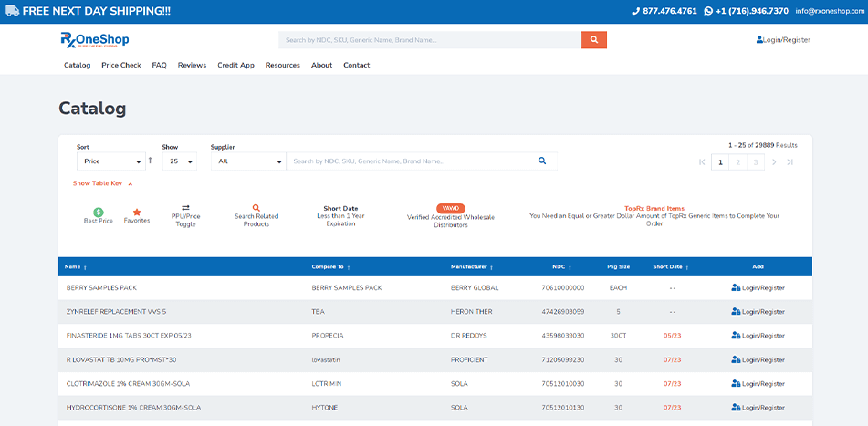Open the Price Check menu item
This screenshot has height=426, width=868.
(x=121, y=65)
